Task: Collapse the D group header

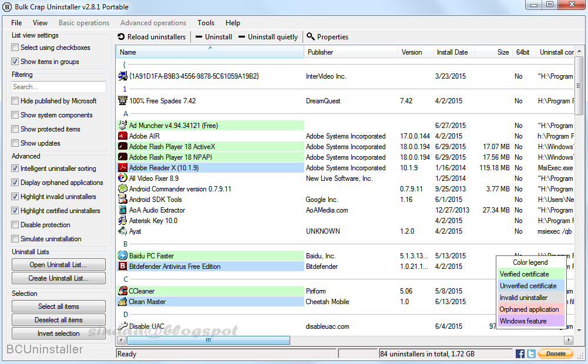Action: pyautogui.click(x=126, y=314)
